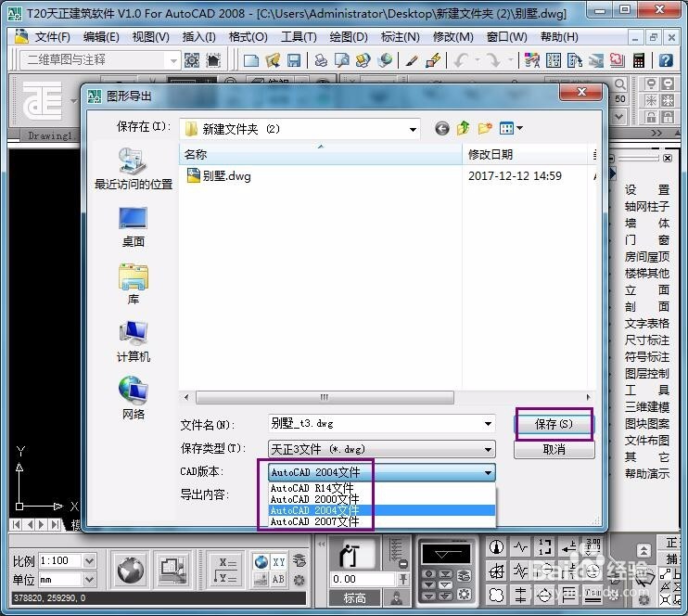
Task: Select the Desktop (桌面) location shortcut
Action: [133, 227]
